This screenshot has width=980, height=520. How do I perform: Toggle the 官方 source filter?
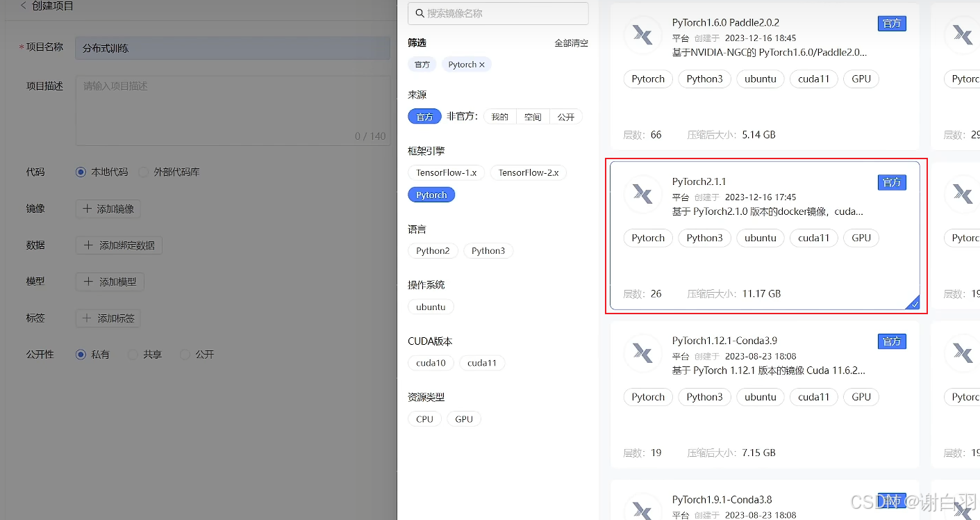pyautogui.click(x=424, y=117)
